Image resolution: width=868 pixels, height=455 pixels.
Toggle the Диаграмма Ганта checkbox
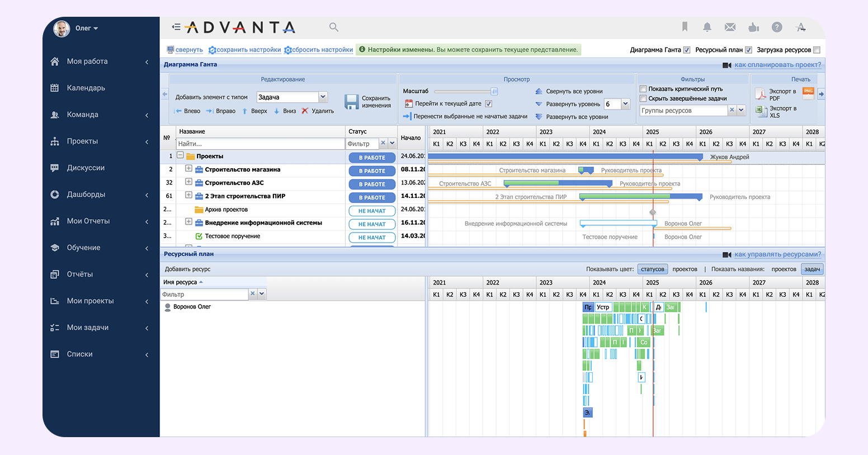coord(687,50)
